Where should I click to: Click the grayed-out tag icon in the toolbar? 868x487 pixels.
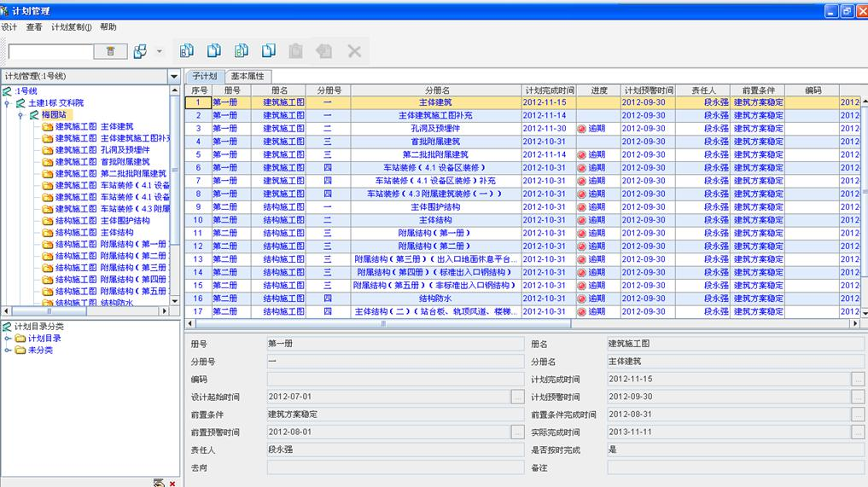(323, 51)
